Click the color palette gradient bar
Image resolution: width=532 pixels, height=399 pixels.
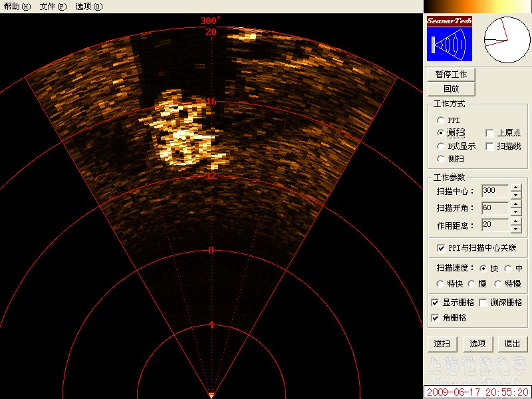[x=477, y=6]
